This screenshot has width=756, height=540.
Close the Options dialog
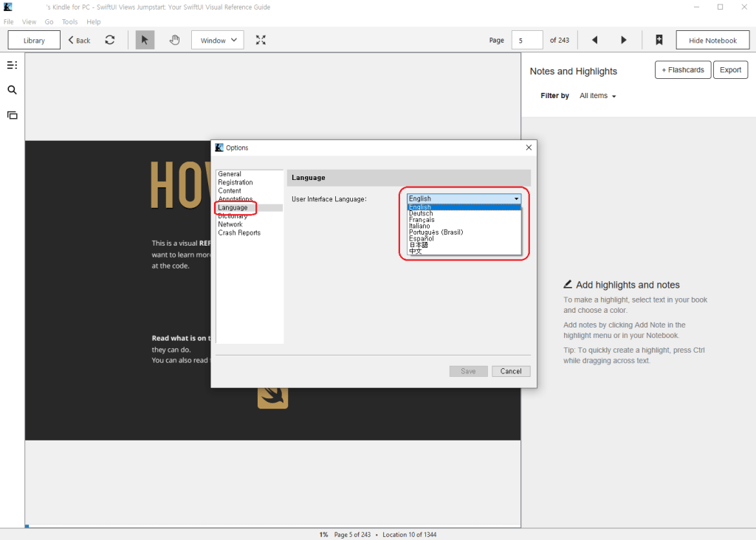click(528, 148)
